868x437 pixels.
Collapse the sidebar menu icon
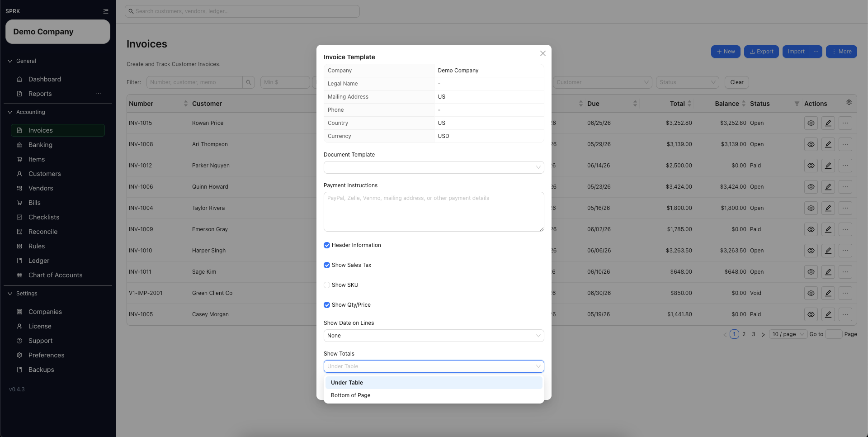[x=106, y=11]
